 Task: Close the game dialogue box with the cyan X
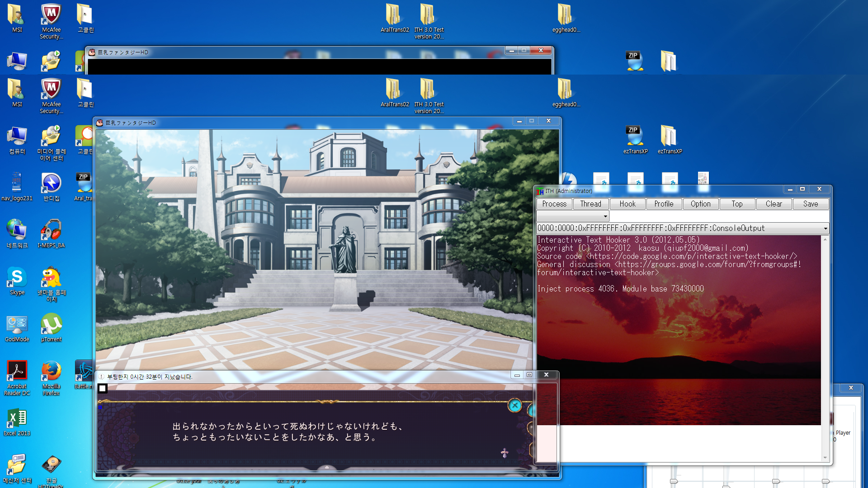[x=514, y=405]
